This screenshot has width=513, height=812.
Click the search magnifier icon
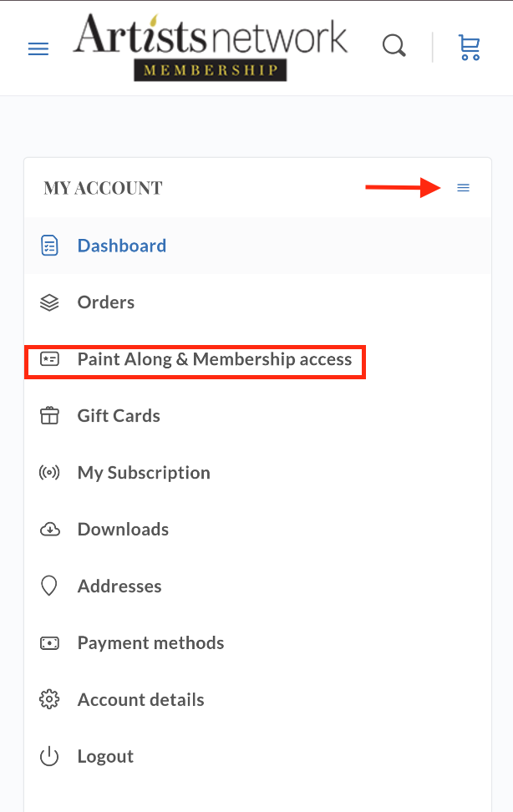click(x=394, y=46)
